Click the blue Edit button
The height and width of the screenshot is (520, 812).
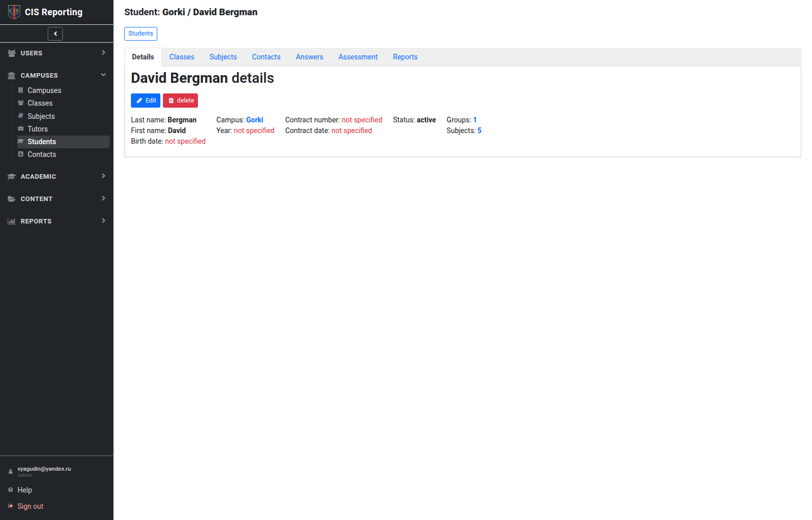(x=146, y=101)
